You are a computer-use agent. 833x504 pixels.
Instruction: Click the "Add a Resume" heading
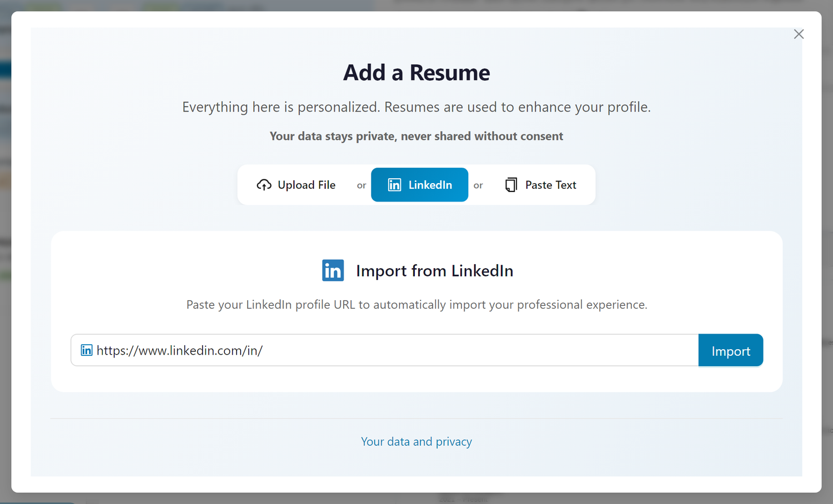click(x=416, y=73)
